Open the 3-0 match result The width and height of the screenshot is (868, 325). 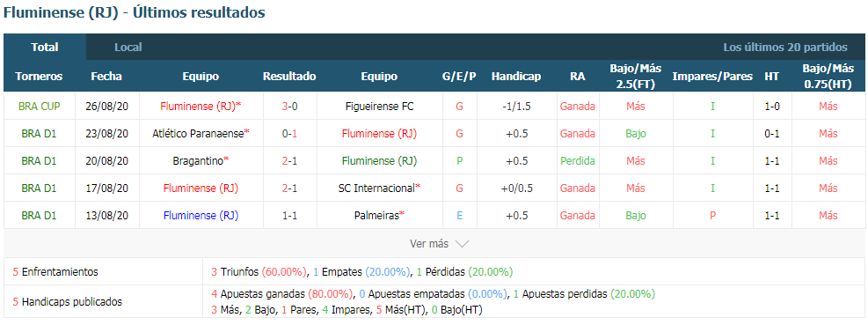(x=289, y=107)
